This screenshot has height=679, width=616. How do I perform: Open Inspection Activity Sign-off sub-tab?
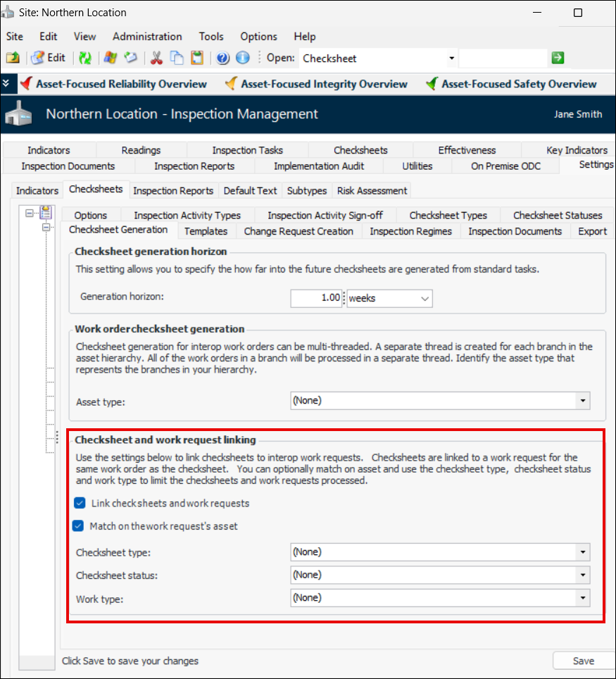point(325,216)
